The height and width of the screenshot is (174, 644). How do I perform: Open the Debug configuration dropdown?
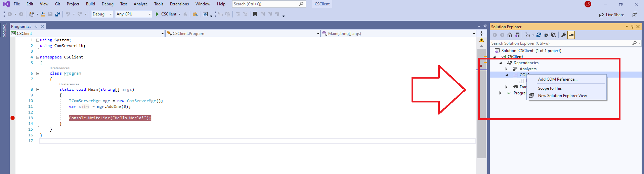(x=102, y=14)
